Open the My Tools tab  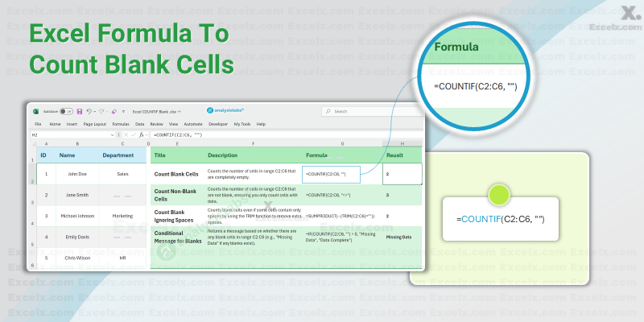(x=242, y=124)
